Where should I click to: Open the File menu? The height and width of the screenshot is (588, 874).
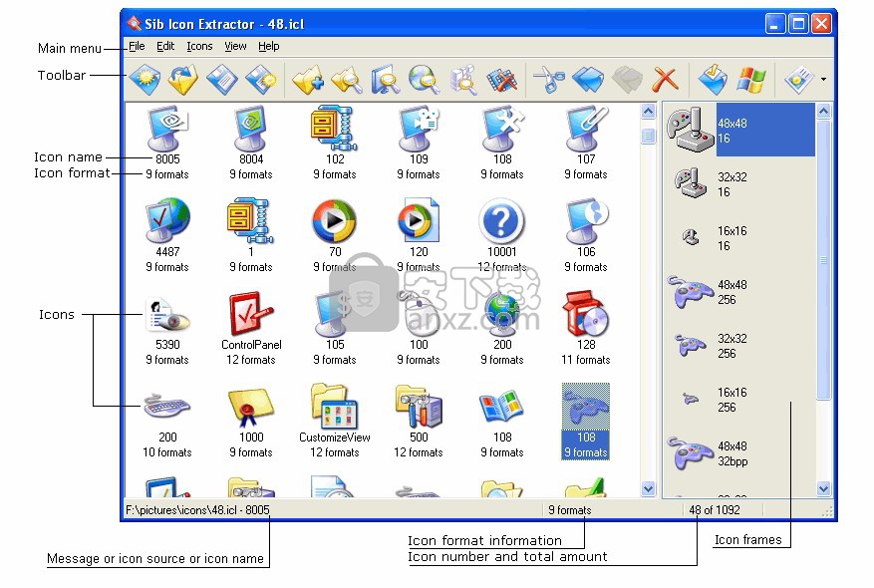[x=137, y=46]
